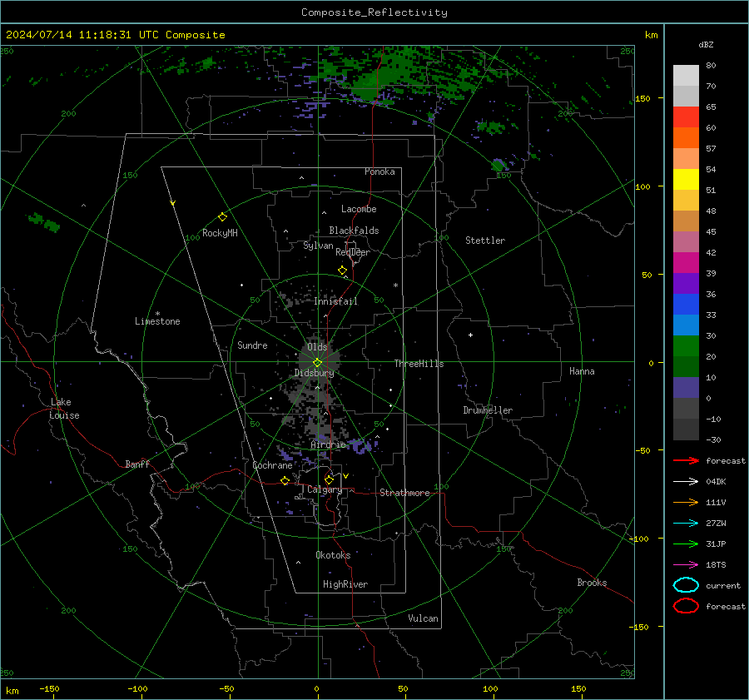The height and width of the screenshot is (700, 749).
Task: Click the HighRiver city label
Action: click(345, 584)
